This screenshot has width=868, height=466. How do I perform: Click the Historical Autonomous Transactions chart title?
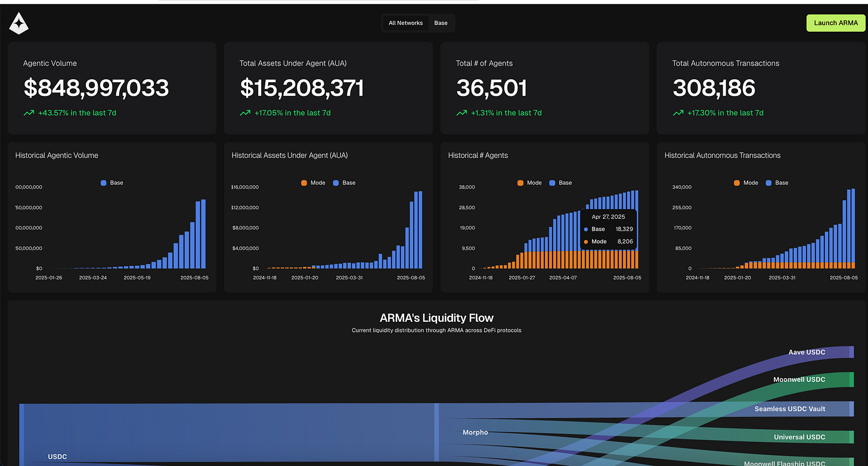[723, 155]
